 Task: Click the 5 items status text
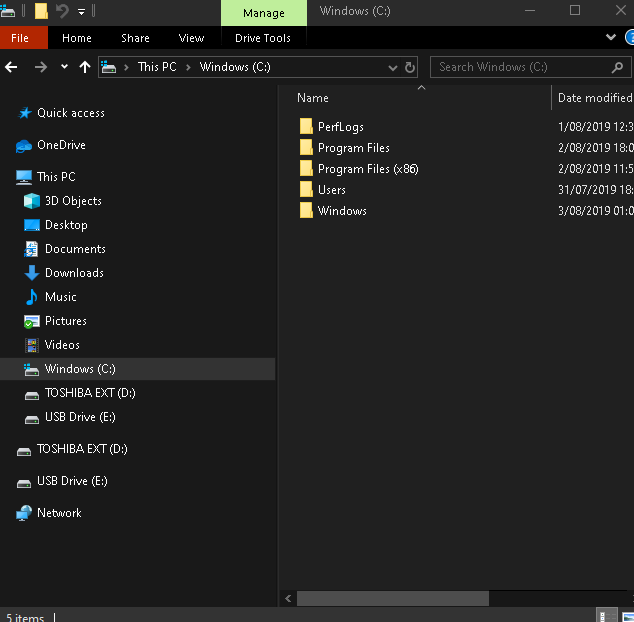coord(25,617)
